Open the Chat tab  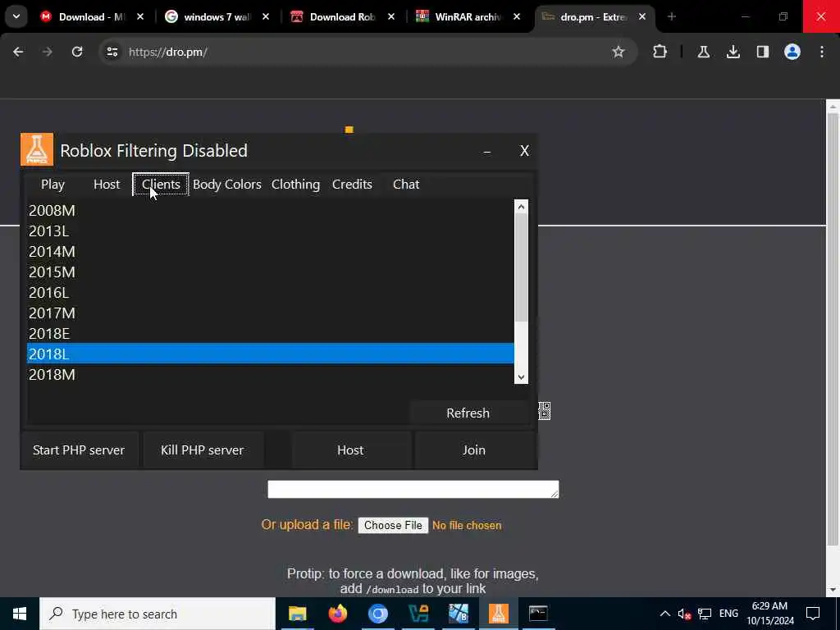pyautogui.click(x=406, y=185)
